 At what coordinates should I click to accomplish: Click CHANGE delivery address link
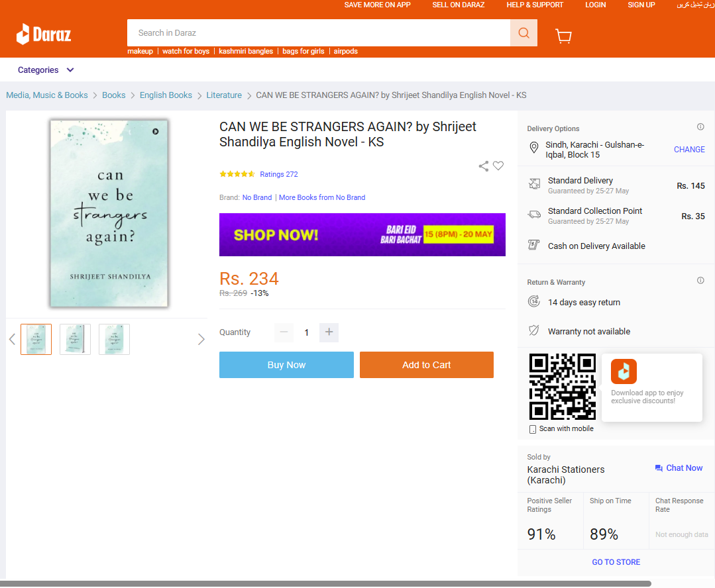(x=689, y=150)
